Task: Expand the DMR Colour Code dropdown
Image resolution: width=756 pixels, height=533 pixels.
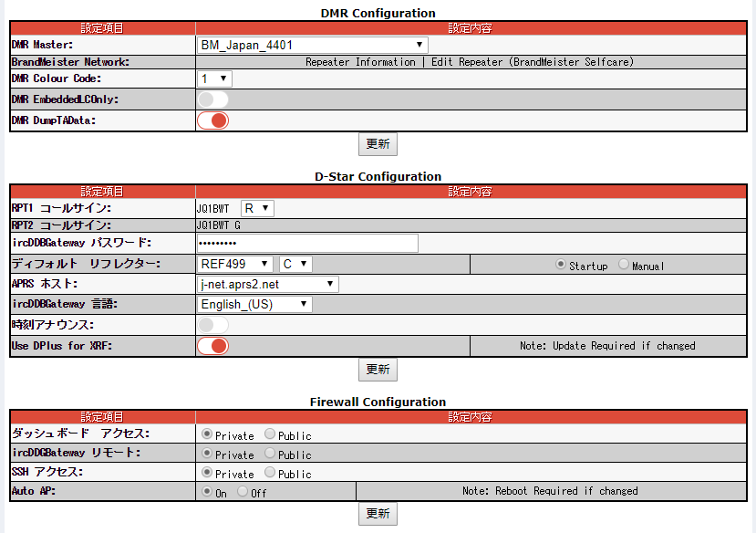Action: [215, 79]
